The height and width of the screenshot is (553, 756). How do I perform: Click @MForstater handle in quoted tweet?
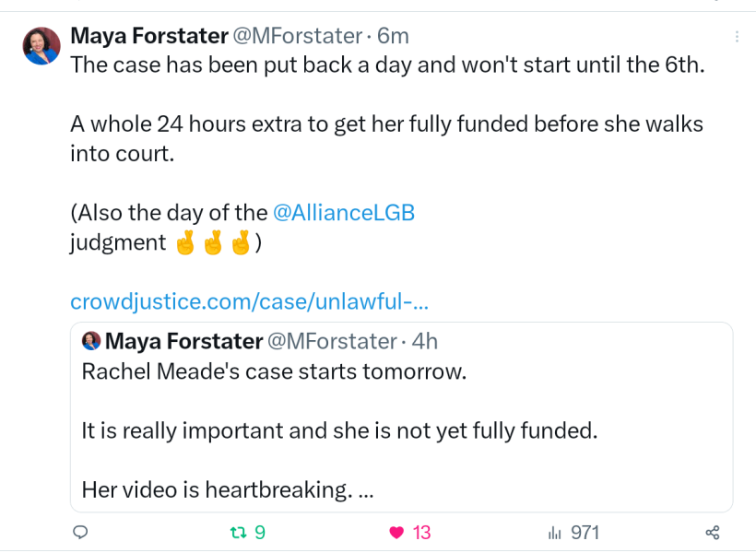pos(332,341)
